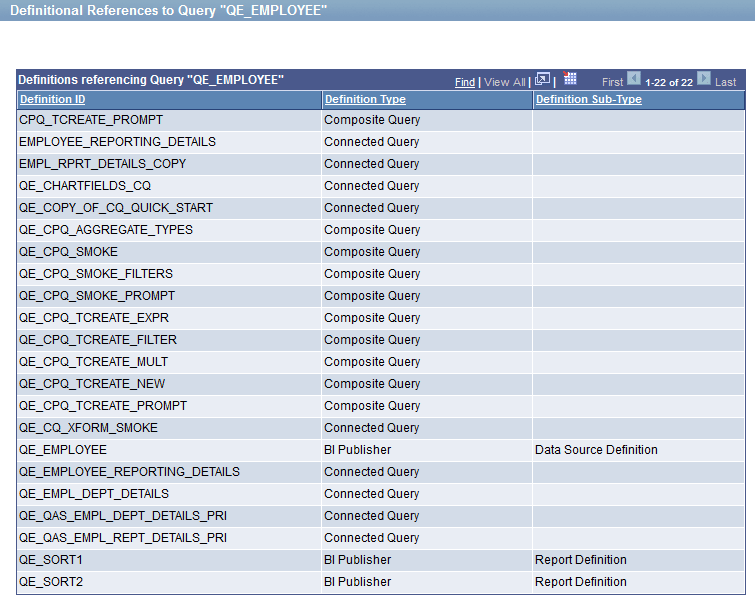Click grid title Definitions referencing Query
Screen dimensions: 755x603
(151, 80)
